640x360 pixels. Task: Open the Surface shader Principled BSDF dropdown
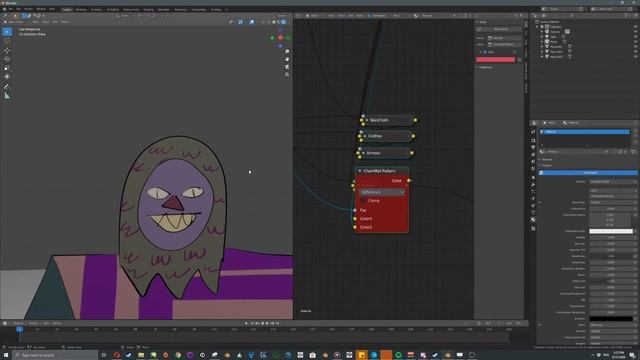coord(613,182)
